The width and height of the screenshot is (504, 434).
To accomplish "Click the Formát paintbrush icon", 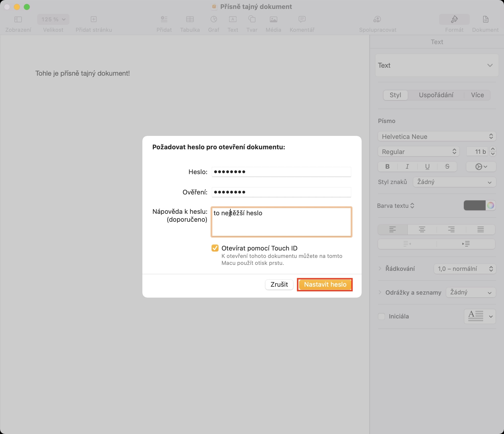I will [454, 19].
